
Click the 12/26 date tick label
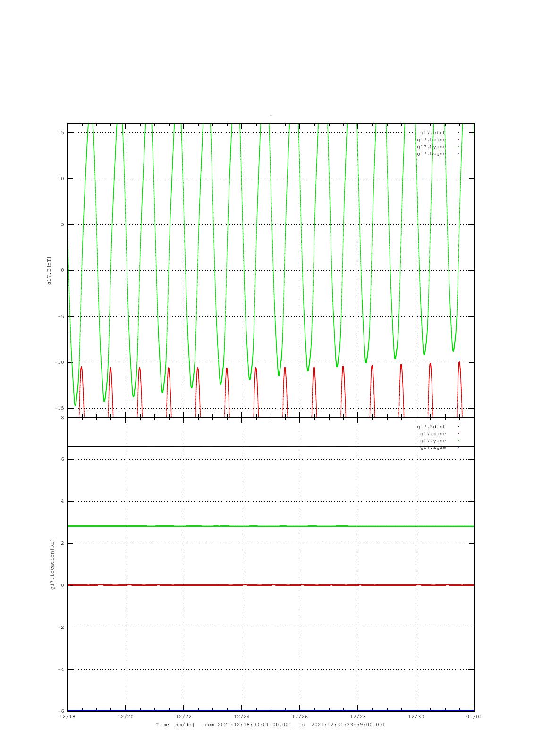(300, 717)
